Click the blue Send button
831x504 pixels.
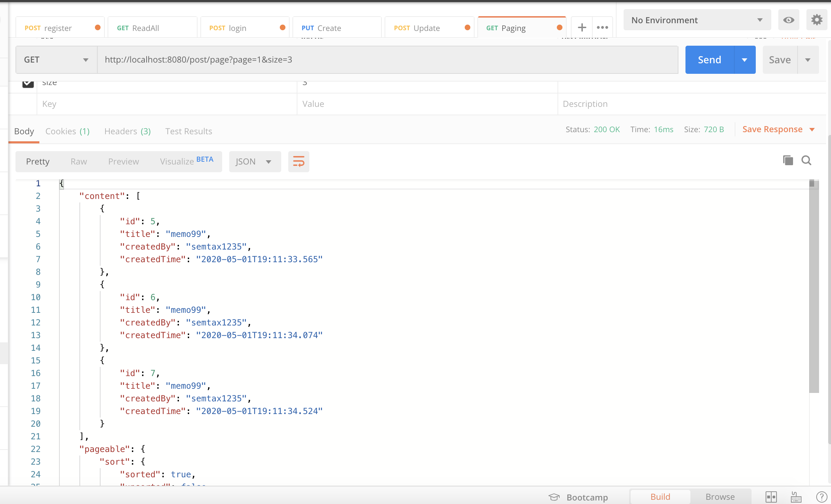(x=709, y=60)
